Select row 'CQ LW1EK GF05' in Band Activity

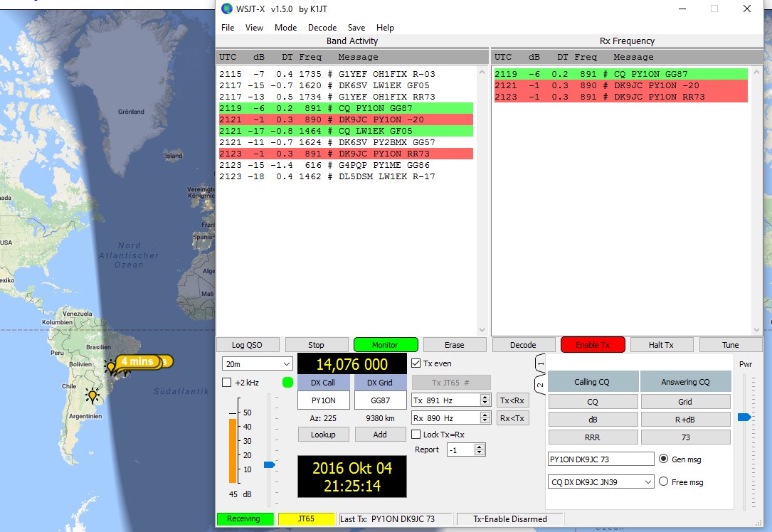(x=346, y=131)
